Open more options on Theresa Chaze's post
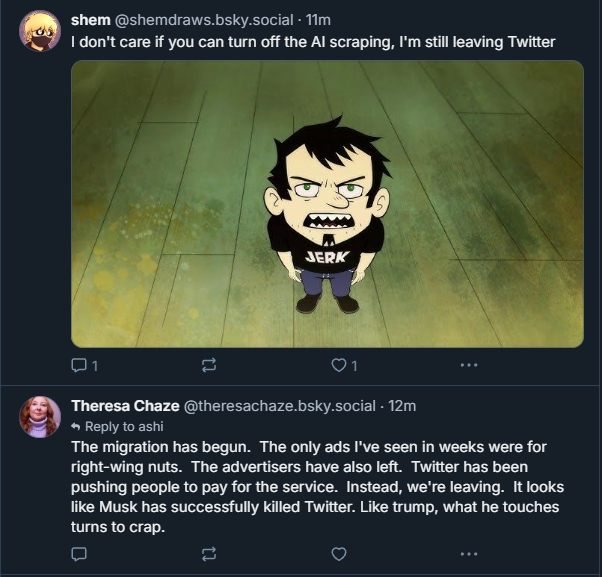 pyautogui.click(x=468, y=553)
